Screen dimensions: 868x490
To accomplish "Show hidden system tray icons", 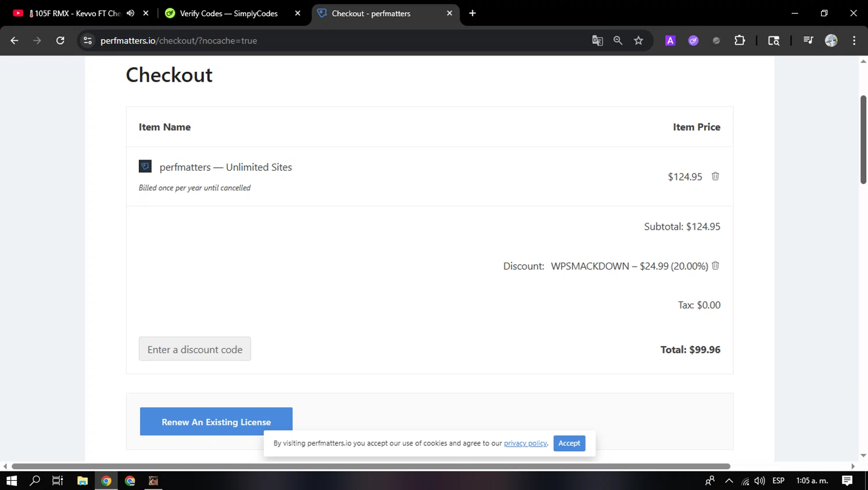I will click(x=729, y=481).
